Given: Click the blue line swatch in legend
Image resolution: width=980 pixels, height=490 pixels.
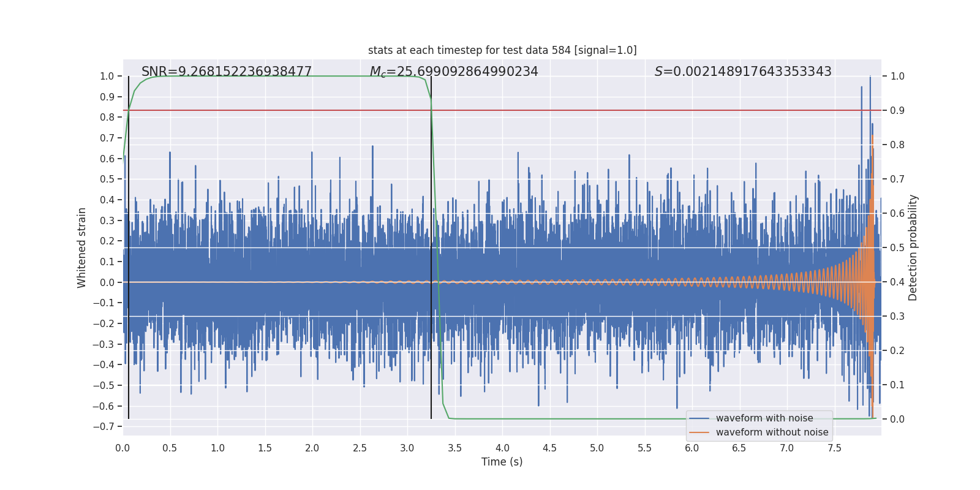Looking at the screenshot, I should click(x=699, y=418).
